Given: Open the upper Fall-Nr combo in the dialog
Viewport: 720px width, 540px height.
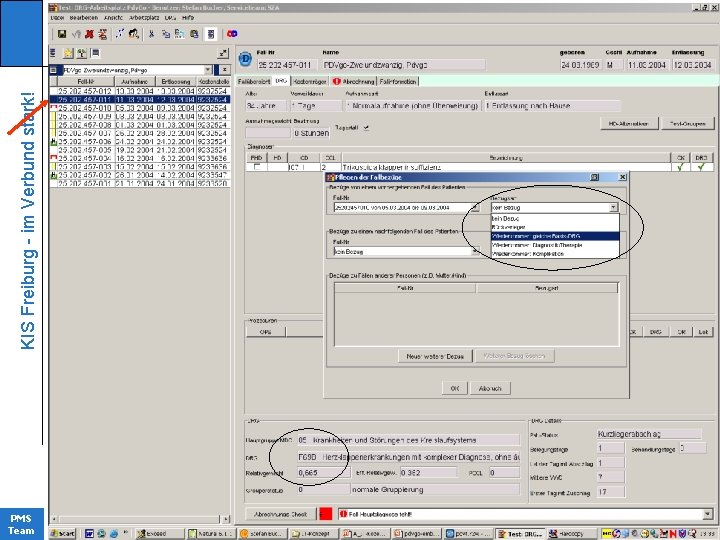Looking at the screenshot, I should point(407,208).
